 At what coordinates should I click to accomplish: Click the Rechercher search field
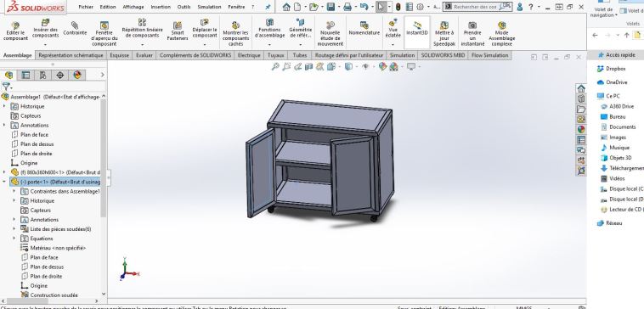point(474,7)
